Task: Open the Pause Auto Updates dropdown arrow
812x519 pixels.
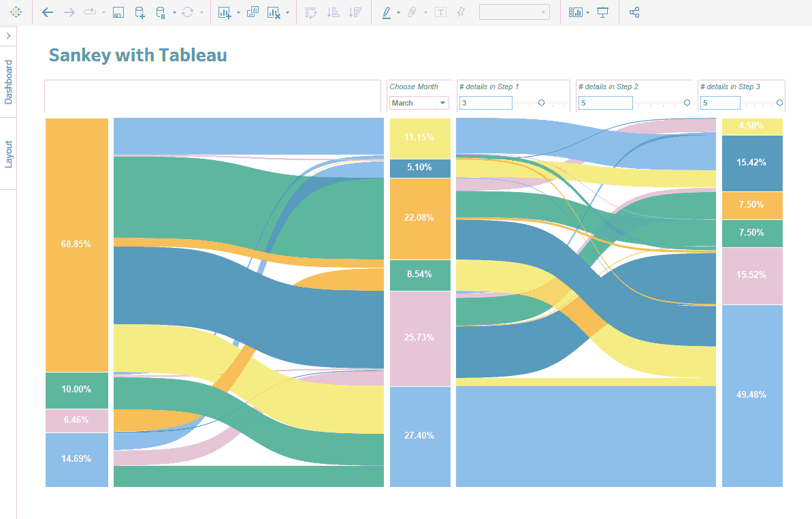Action: click(x=174, y=12)
